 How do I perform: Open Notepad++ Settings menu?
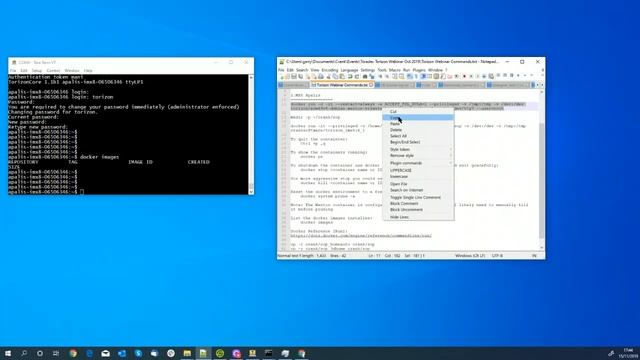[367, 70]
